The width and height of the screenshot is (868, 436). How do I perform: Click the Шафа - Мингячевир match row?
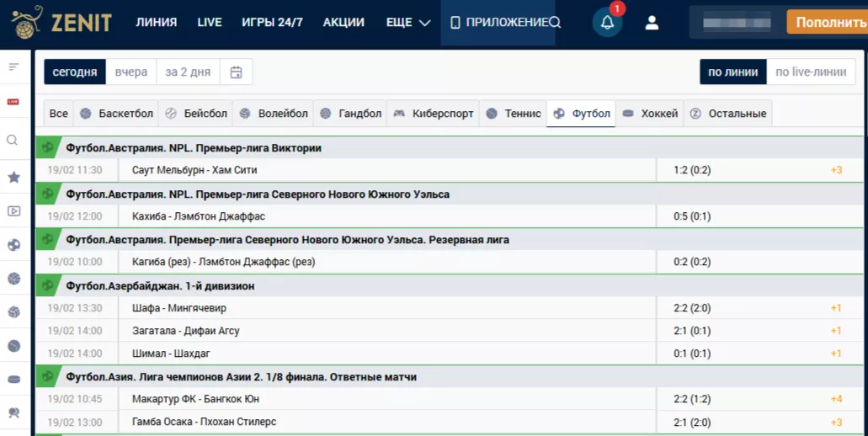pos(179,308)
